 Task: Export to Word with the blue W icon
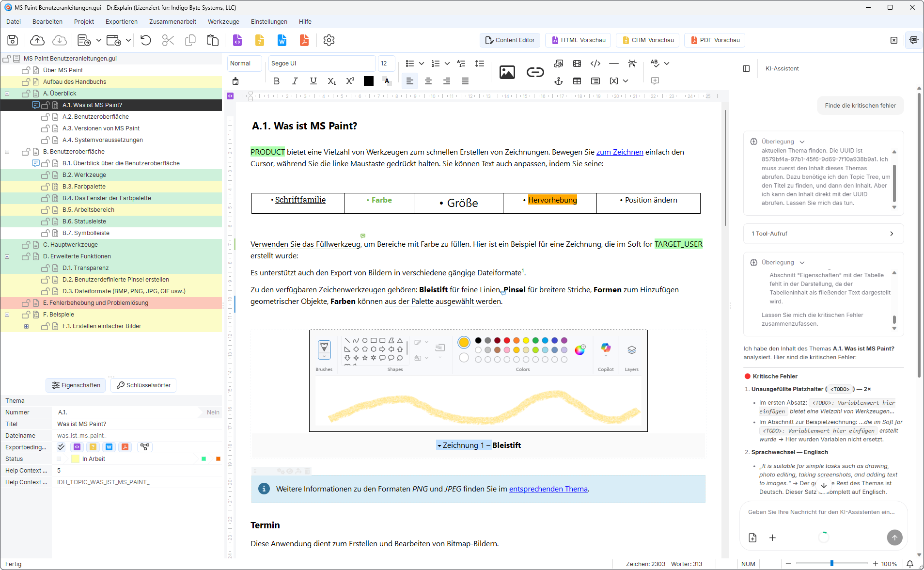click(282, 40)
